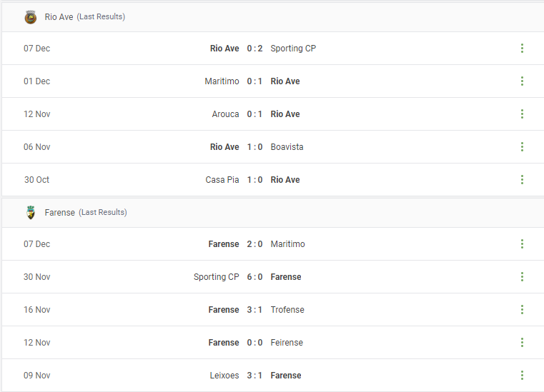The height and width of the screenshot is (392, 544).
Task: Select the Trofense team name
Action: pos(287,310)
